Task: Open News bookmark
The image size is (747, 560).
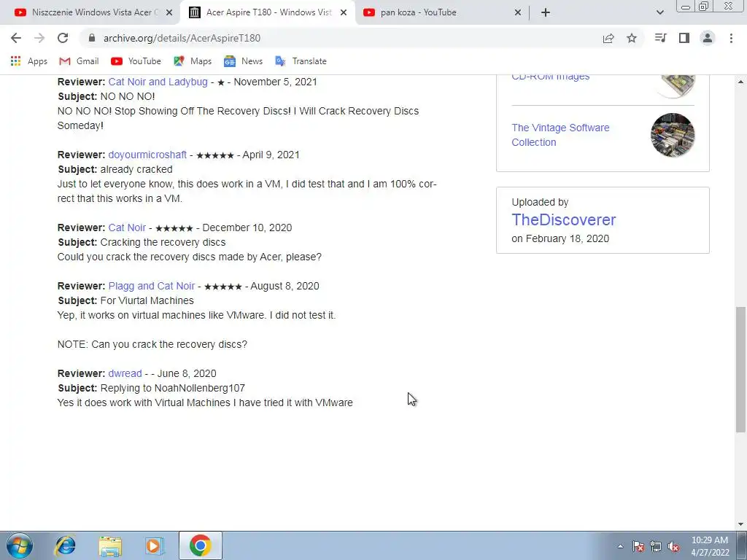Action: tap(243, 61)
